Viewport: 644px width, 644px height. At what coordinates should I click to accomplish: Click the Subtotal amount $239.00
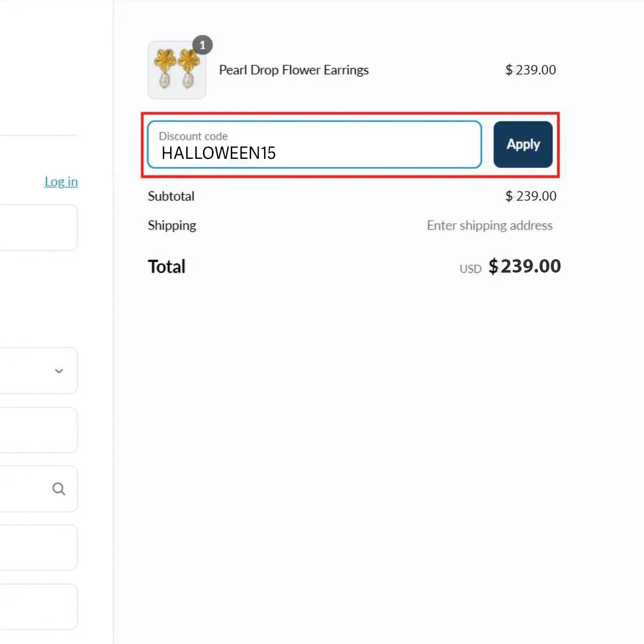[x=530, y=196]
